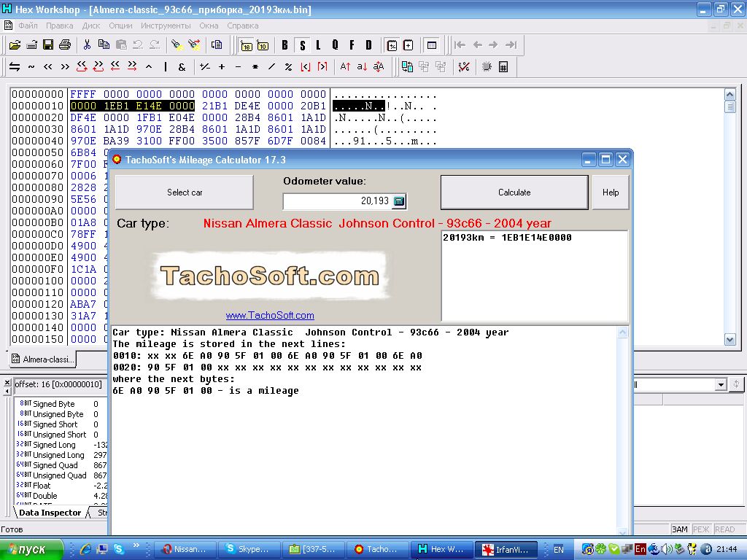Click the Save diskette icon
The height and width of the screenshot is (560, 747).
pyautogui.click(x=47, y=45)
